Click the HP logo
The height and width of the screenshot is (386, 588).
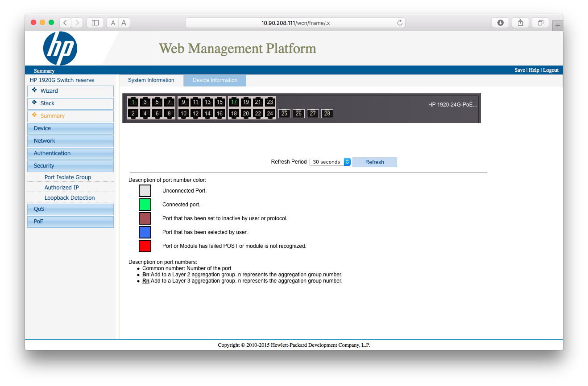(60, 48)
